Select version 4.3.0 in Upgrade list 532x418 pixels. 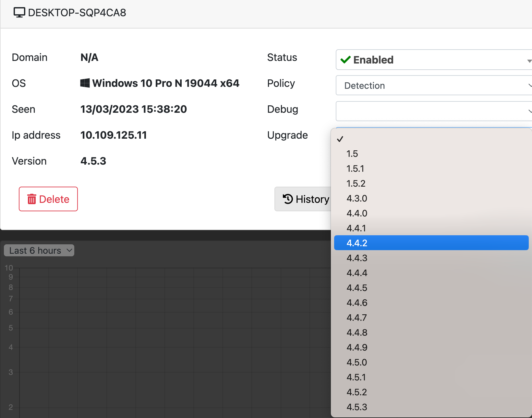[431, 198]
